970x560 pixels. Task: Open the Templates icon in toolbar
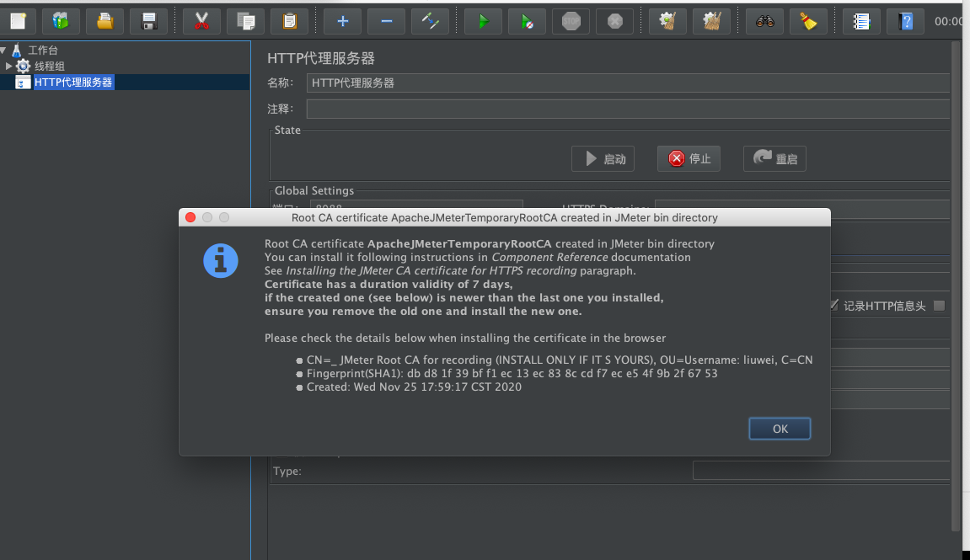tap(61, 21)
